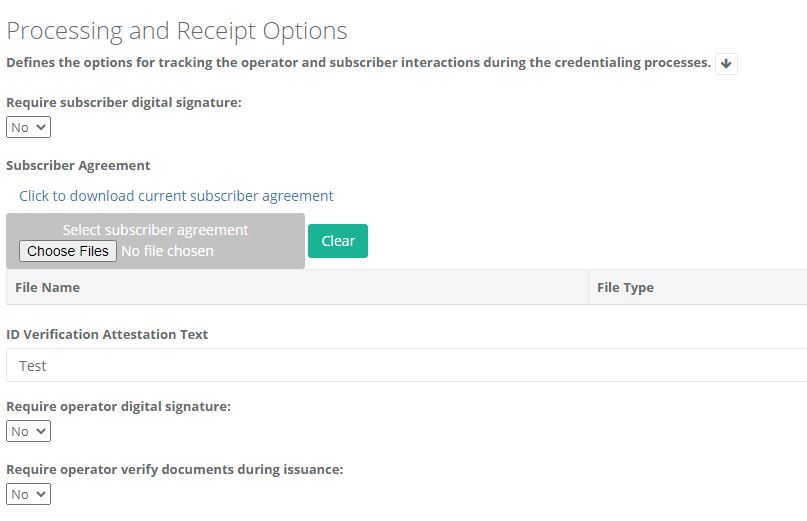Click the ID Verification Attestation Text label
The height and width of the screenshot is (521, 807).
(x=107, y=334)
